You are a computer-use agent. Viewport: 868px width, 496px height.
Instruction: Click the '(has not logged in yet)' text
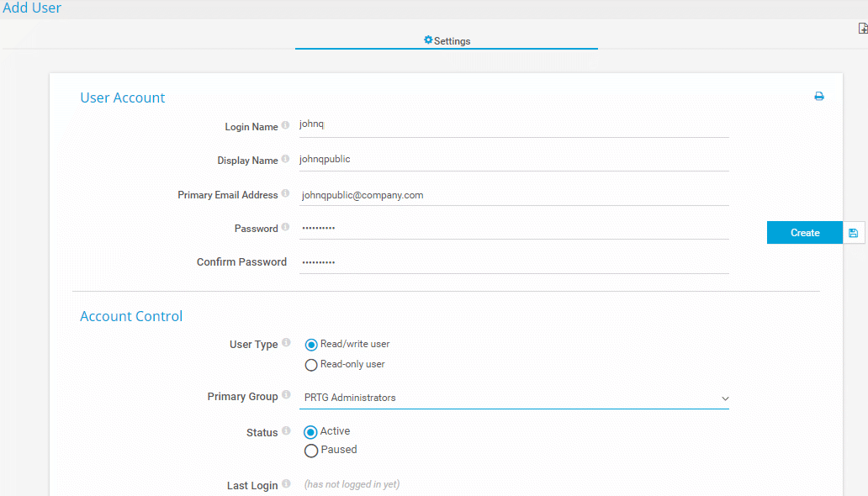click(352, 484)
